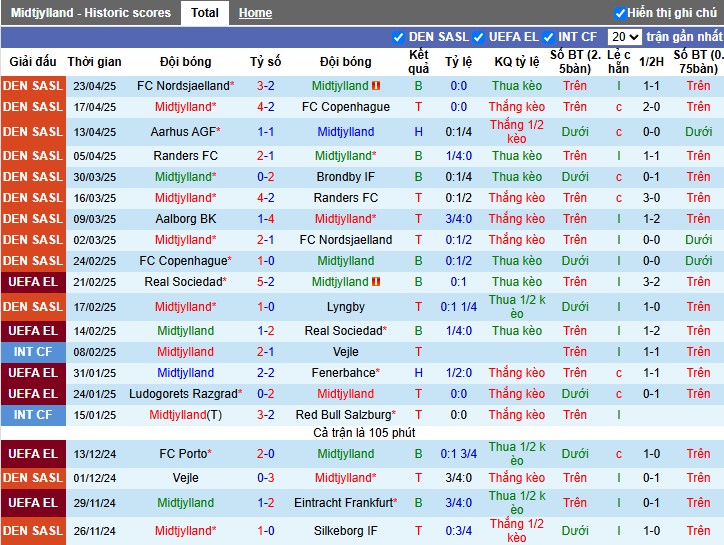Click the DEN SASL league cell for 23/04/25
Viewport: 724px width, 545px height.
tap(33, 86)
